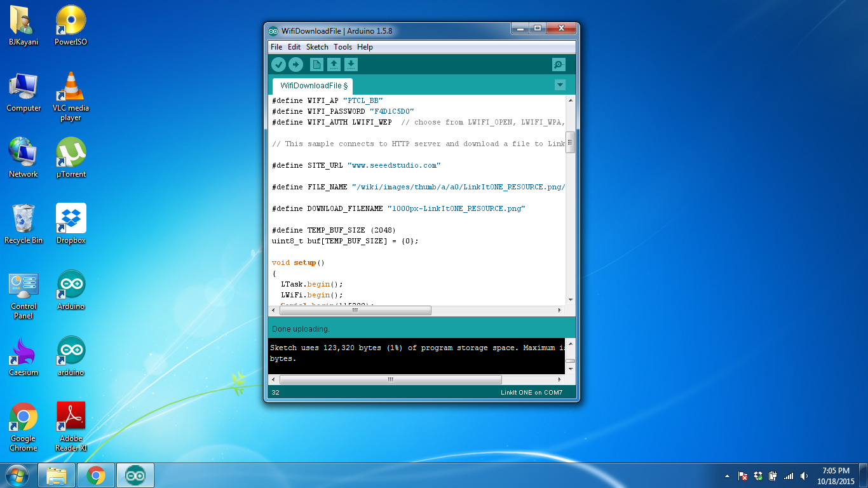Viewport: 868px width, 488px height.
Task: Open the Edit menu
Action: coord(294,47)
